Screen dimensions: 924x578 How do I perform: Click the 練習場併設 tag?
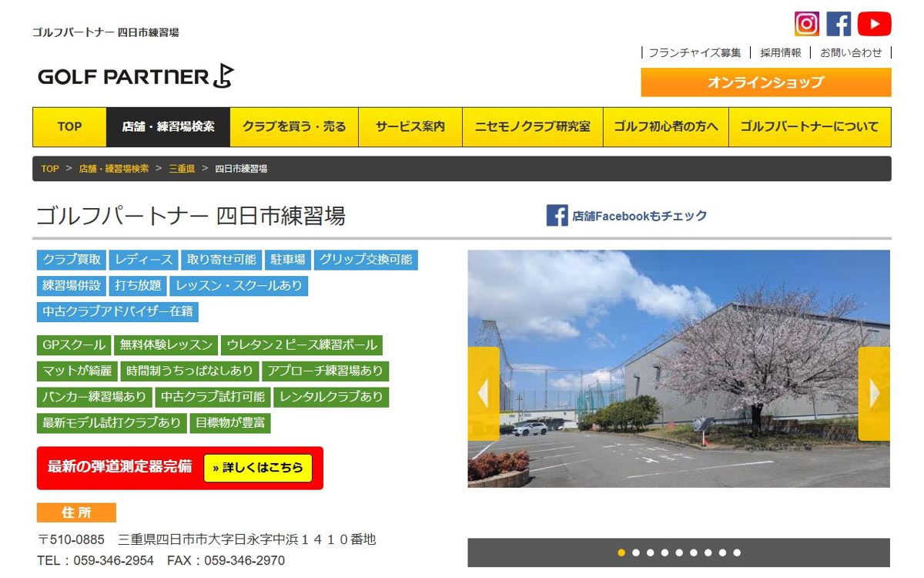point(71,286)
